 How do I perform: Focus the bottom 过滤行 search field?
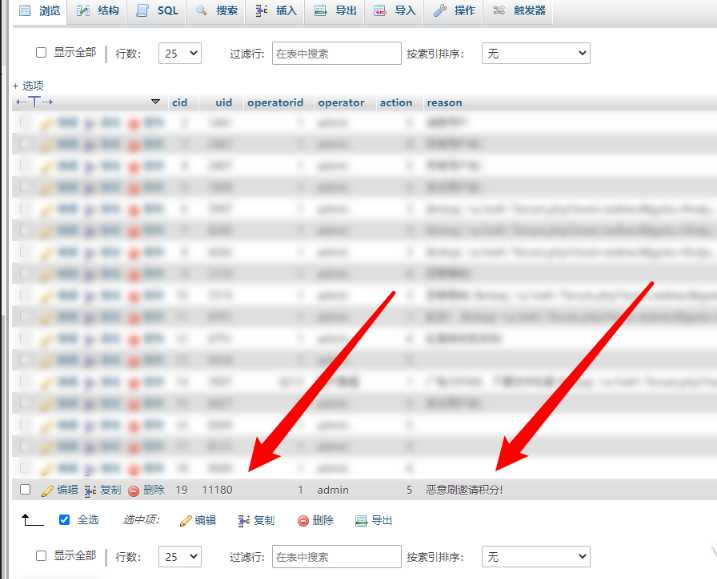337,557
